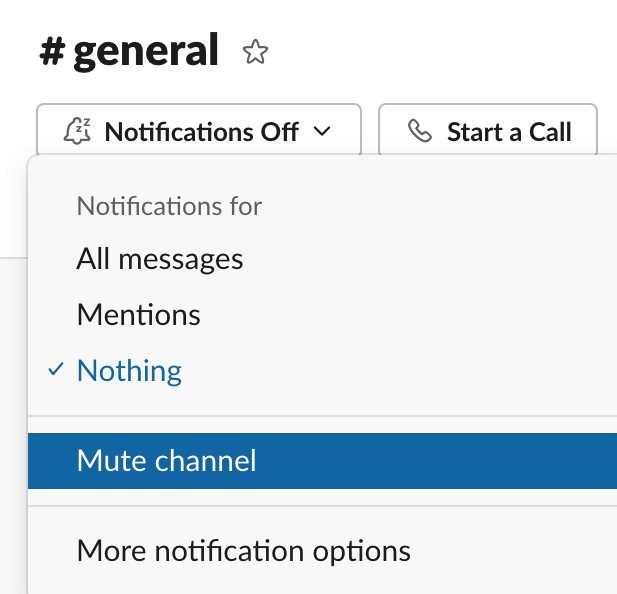The width and height of the screenshot is (617, 594).
Task: Click the snoozed bell icon
Action: (x=77, y=132)
